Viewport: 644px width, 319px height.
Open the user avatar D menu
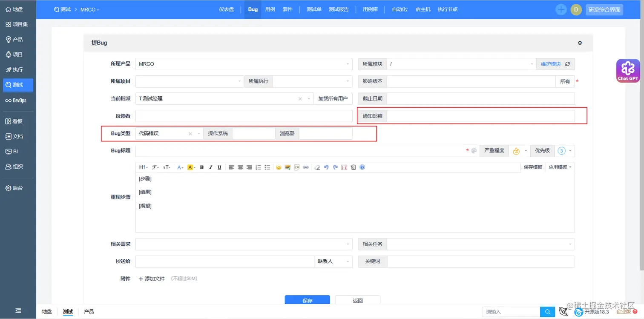point(576,9)
